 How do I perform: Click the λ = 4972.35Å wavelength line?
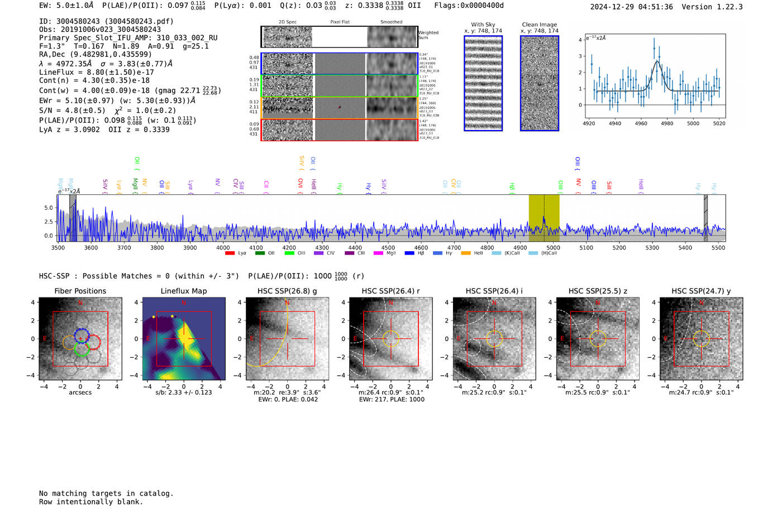pos(106,64)
